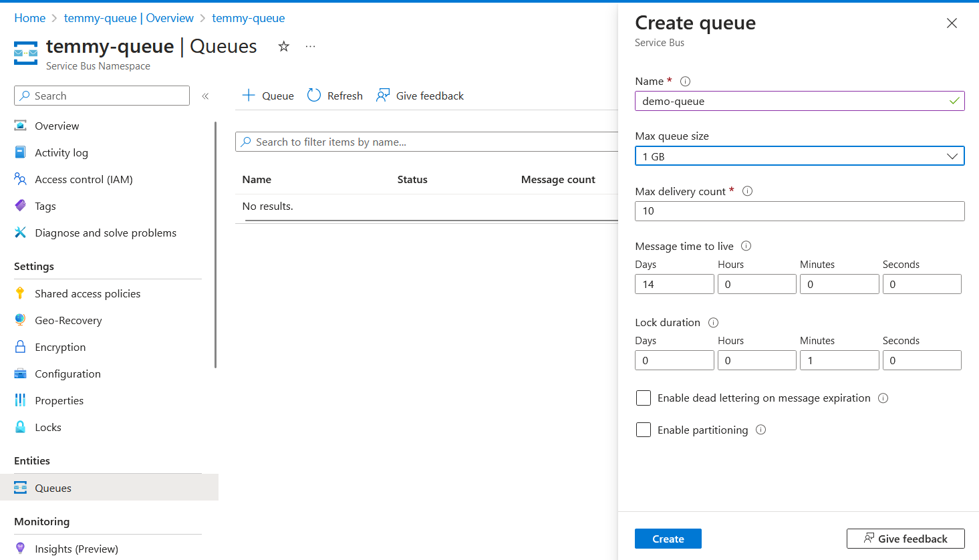Show info tooltip for Lock duration
The height and width of the screenshot is (560, 979).
pyautogui.click(x=713, y=323)
